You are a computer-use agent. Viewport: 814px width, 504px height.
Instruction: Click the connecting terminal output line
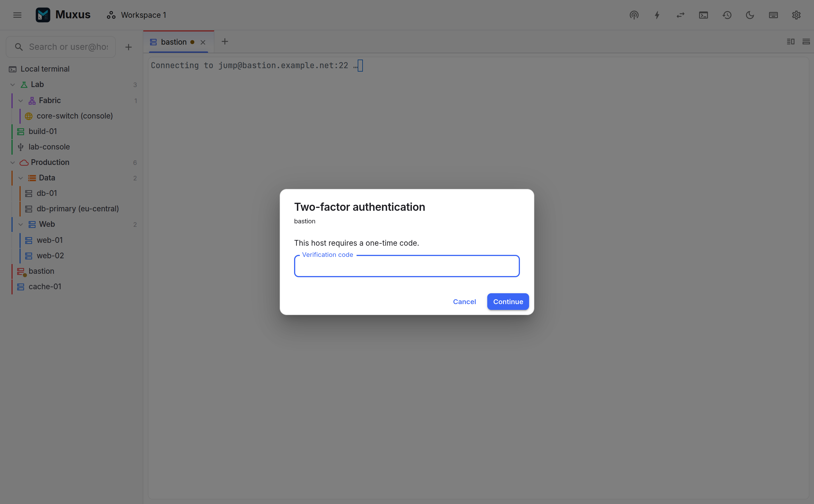[254, 65]
